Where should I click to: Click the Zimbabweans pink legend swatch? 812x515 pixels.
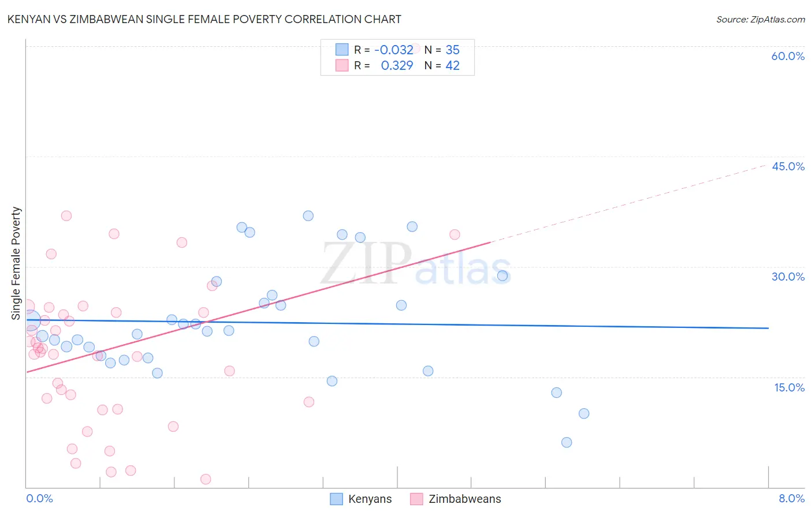pos(416,499)
